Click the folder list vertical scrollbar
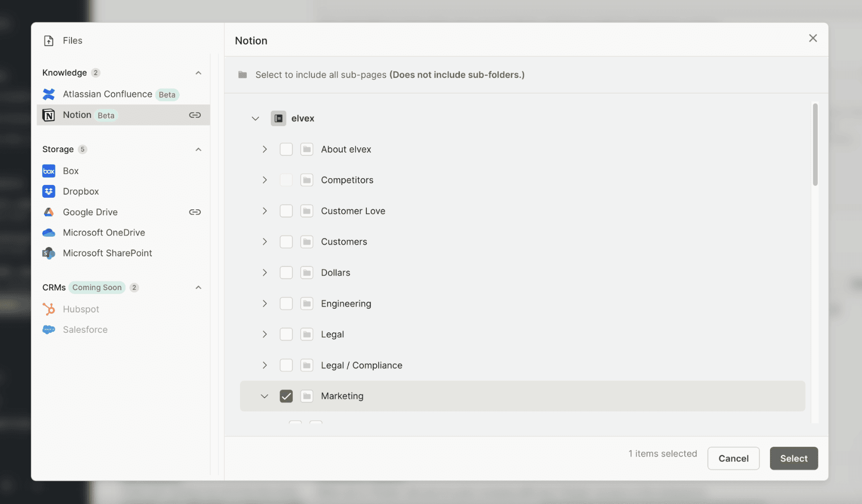 pos(815,144)
